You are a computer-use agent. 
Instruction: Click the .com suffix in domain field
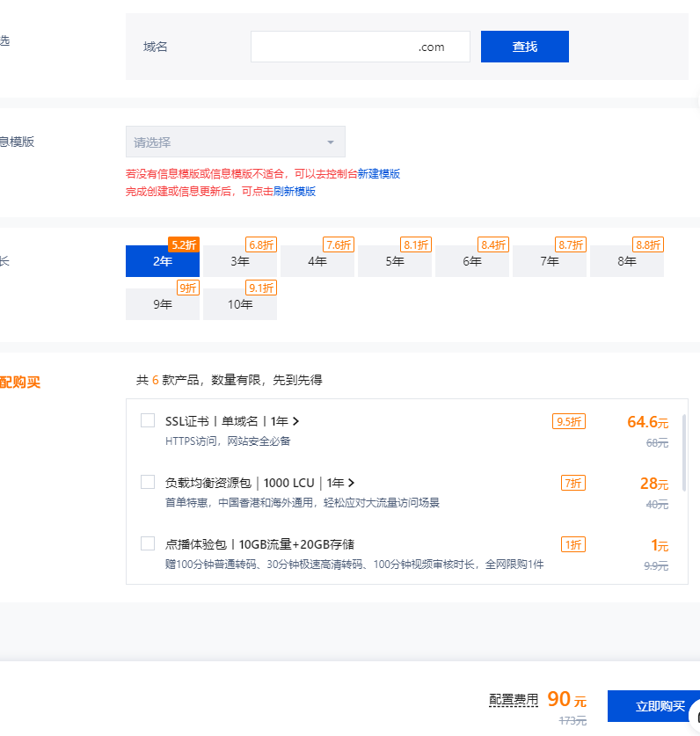point(431,47)
